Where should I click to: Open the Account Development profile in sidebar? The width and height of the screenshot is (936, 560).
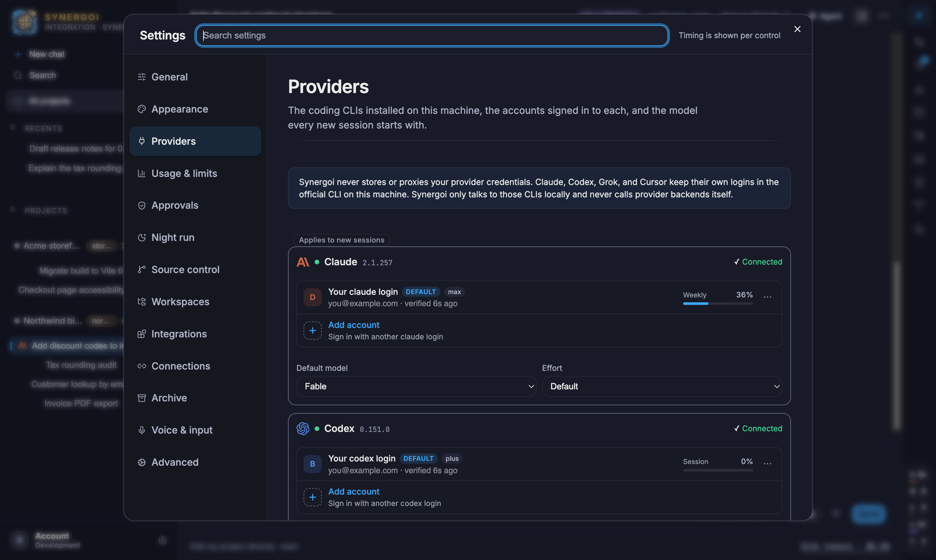point(57,540)
